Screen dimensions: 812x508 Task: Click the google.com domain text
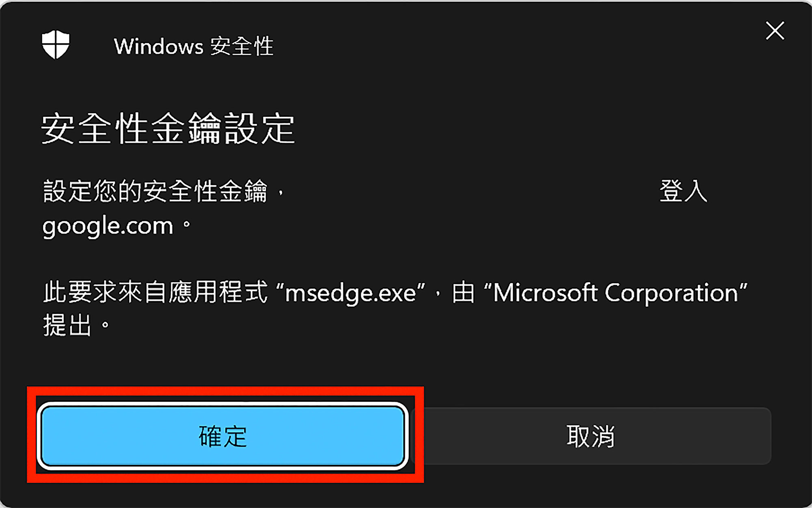(108, 226)
